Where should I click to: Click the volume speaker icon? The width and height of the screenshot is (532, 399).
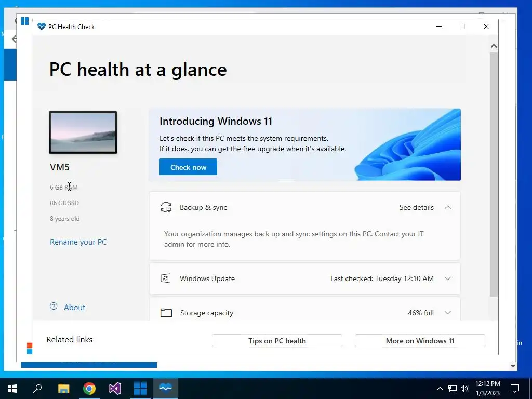point(464,389)
